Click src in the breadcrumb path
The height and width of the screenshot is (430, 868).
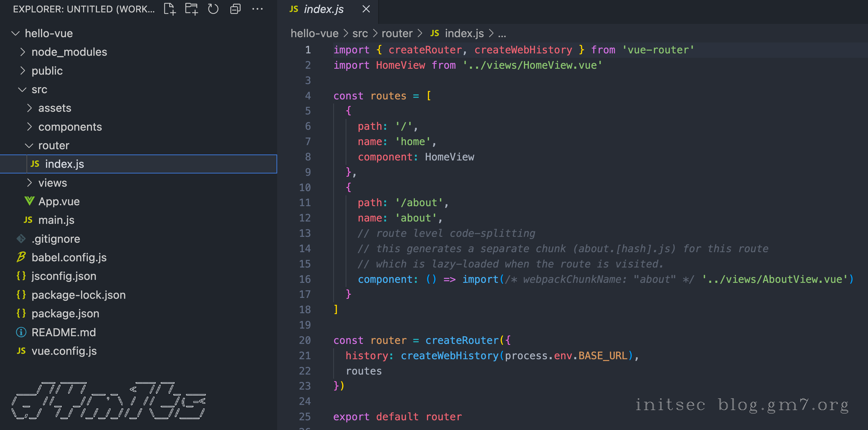tap(359, 33)
